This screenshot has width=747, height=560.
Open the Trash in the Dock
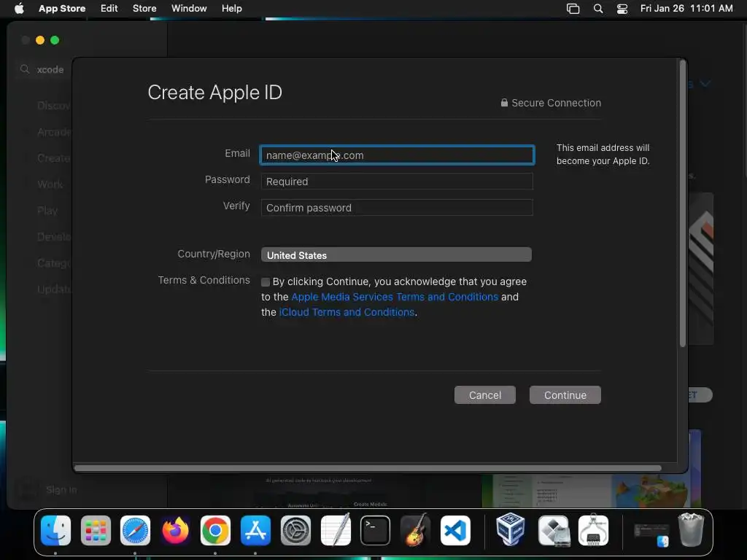[692, 529]
